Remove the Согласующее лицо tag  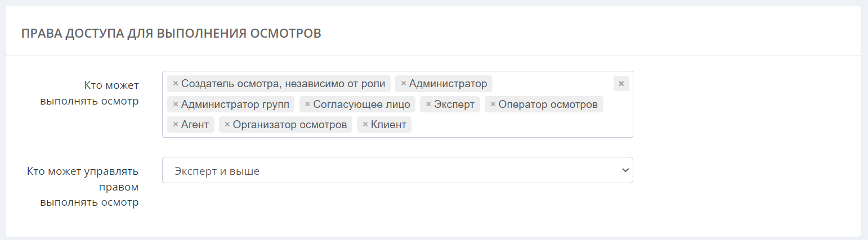[x=307, y=104]
